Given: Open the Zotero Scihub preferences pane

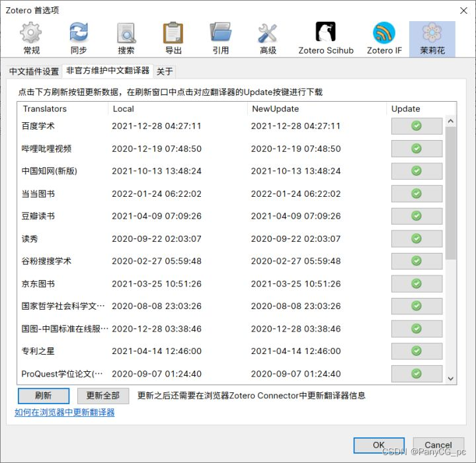Looking at the screenshot, I should [326, 38].
